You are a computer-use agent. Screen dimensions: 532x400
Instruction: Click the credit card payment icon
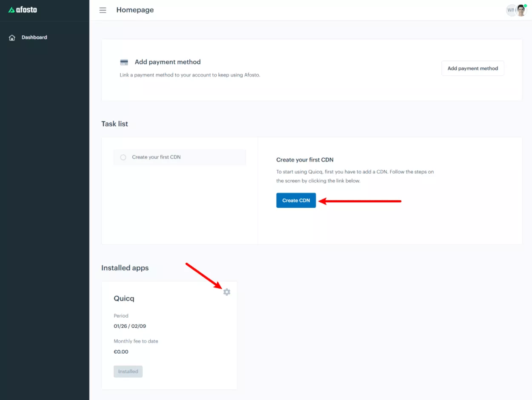[x=124, y=62]
